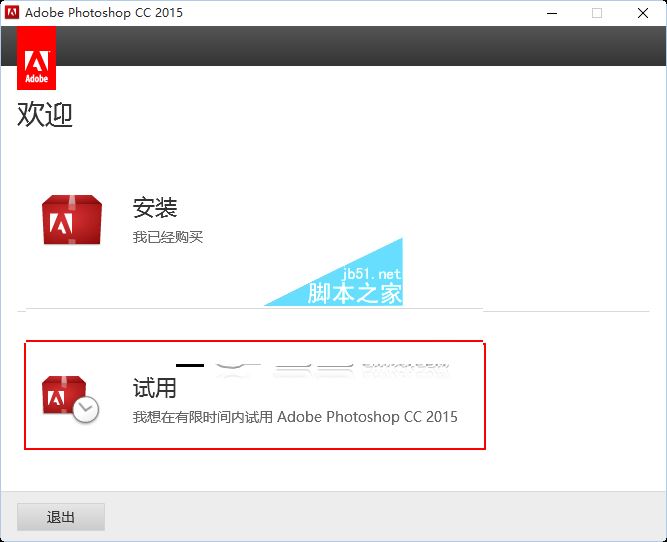Click the red Adobe install box icon

click(72, 220)
